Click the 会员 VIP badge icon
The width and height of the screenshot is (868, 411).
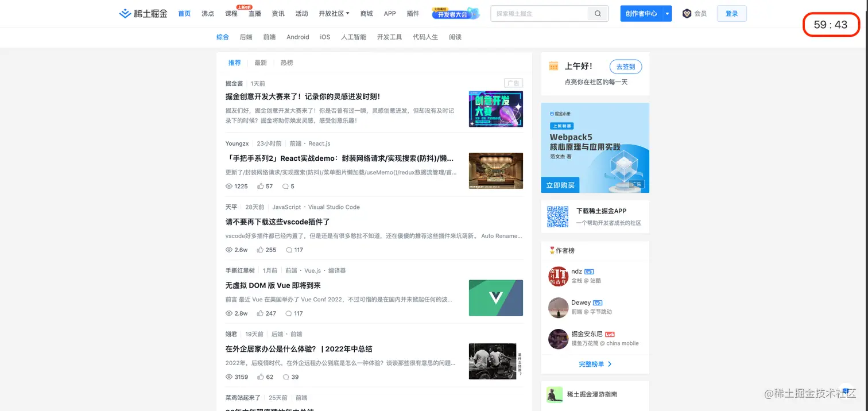[687, 13]
